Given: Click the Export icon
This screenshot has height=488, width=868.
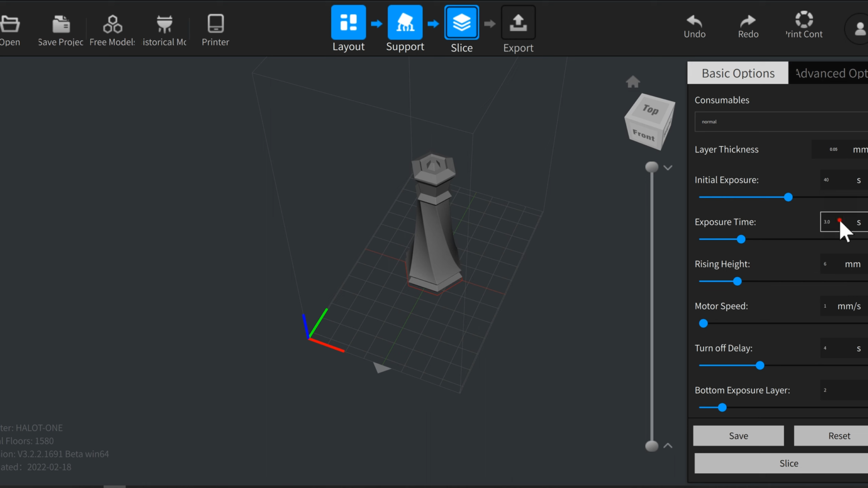Looking at the screenshot, I should (518, 23).
